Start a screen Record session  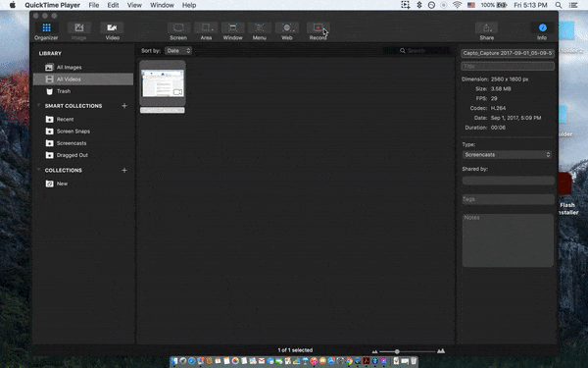click(318, 31)
